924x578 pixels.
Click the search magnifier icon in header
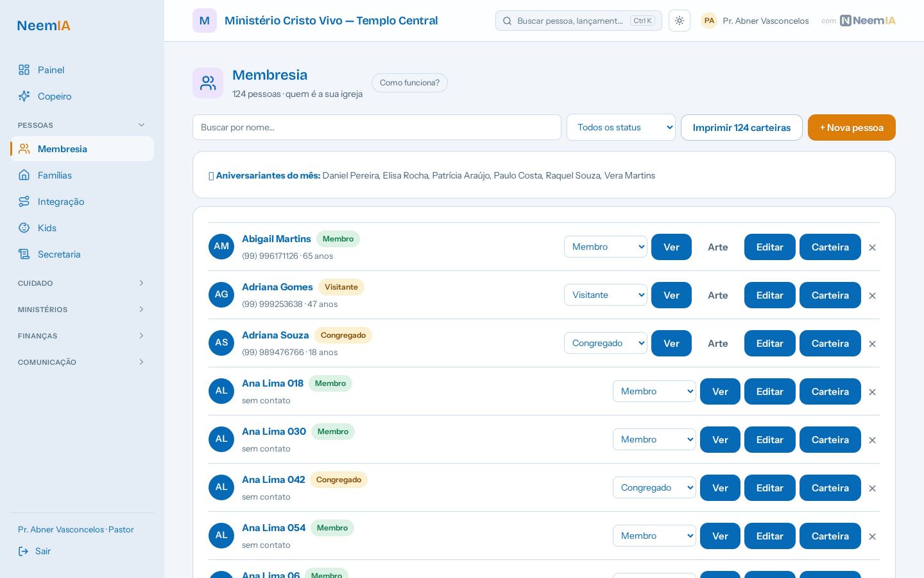tap(507, 21)
